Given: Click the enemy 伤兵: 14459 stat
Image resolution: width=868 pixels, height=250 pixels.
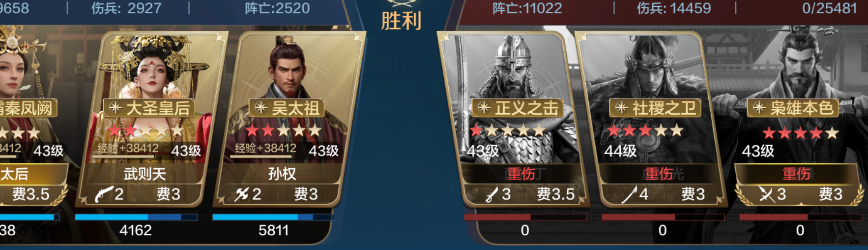Looking at the screenshot, I should coord(674,8).
